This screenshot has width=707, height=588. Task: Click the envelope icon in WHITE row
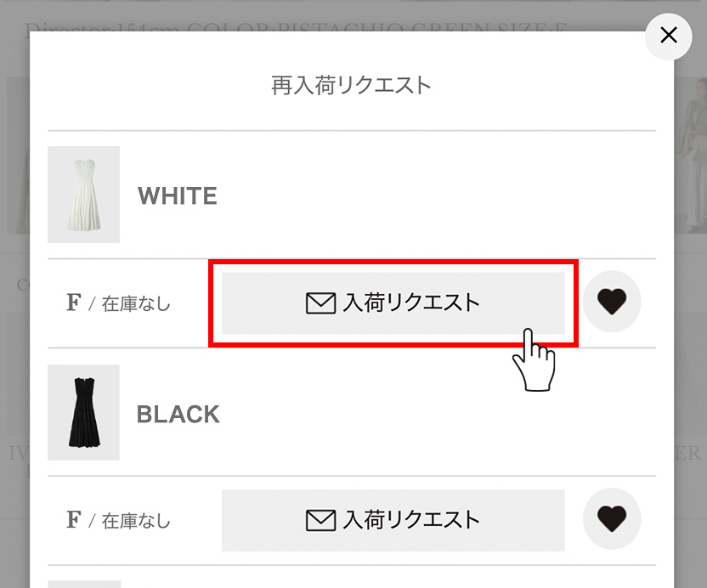coord(320,303)
